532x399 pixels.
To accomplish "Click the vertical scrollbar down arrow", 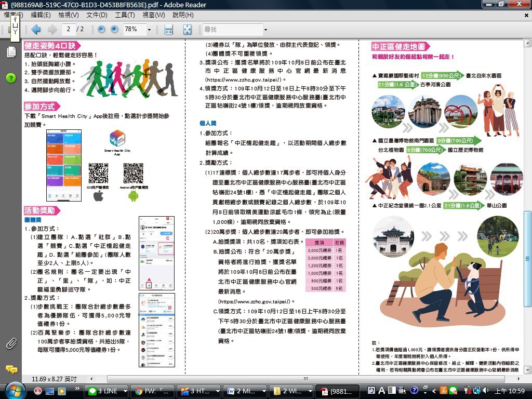I will click(x=527, y=370).
